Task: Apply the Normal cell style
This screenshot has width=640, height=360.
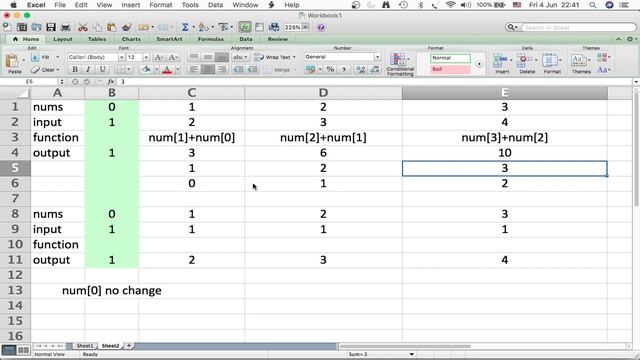Action: coord(450,58)
